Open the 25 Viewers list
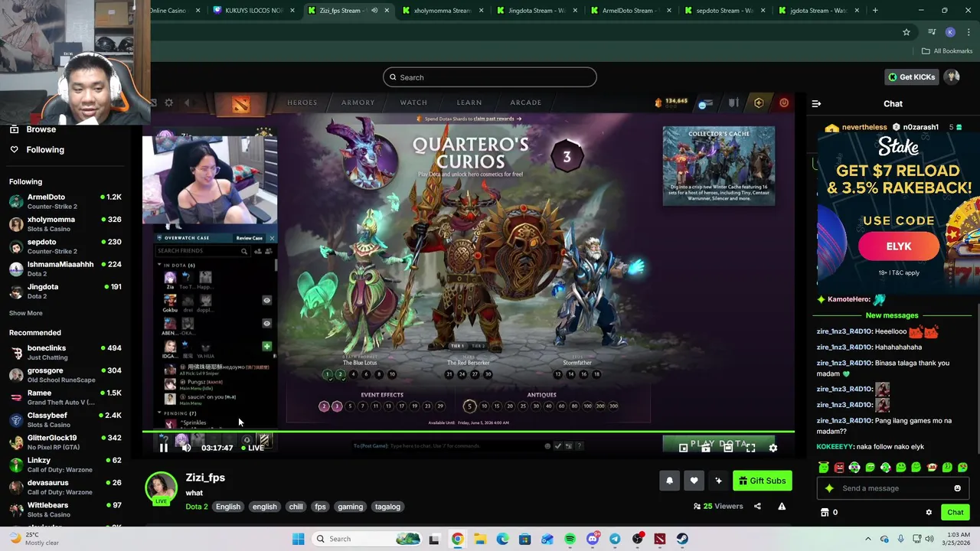The image size is (980, 551). [718, 506]
